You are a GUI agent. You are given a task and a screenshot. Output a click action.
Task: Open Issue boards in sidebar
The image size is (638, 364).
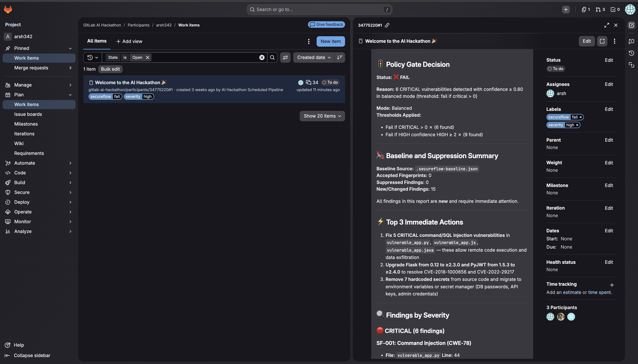point(28,114)
